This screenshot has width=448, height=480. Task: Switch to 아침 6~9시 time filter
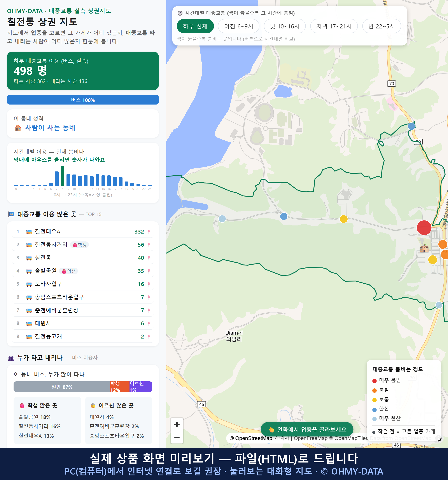pos(239,26)
